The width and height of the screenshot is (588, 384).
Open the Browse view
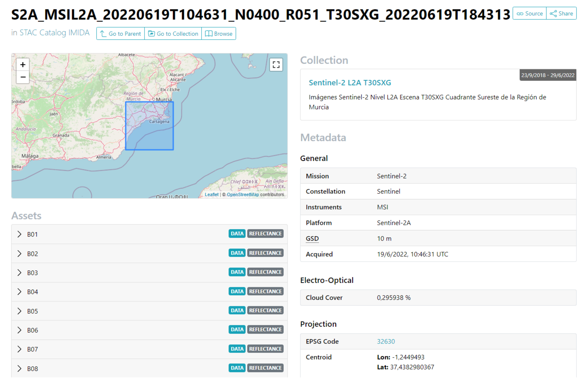point(219,34)
